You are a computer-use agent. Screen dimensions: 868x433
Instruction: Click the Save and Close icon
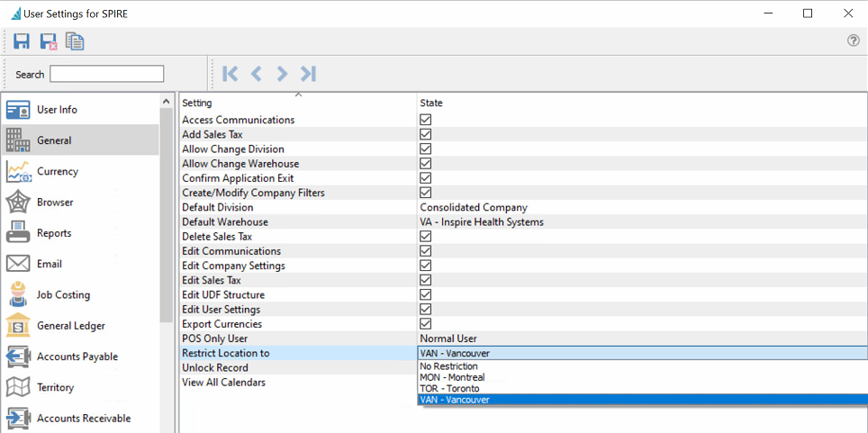pyautogui.click(x=49, y=41)
